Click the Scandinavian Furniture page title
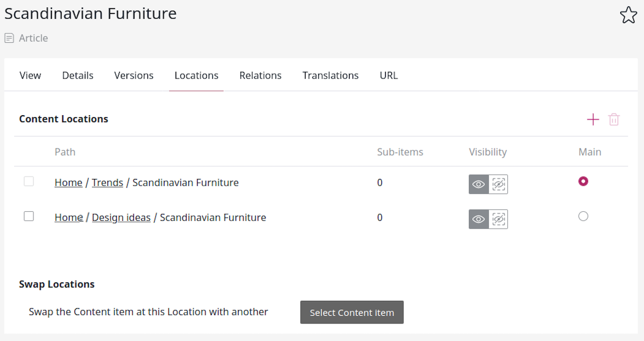644x341 pixels. click(90, 14)
